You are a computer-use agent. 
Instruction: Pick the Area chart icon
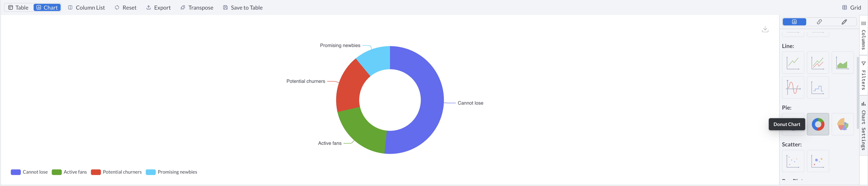point(843,62)
